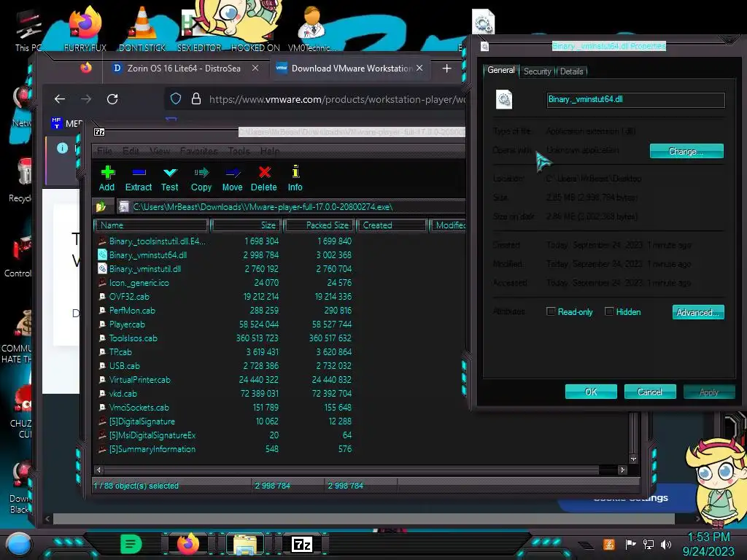
Task: Click the 7-Zip archive path field
Action: coord(290,206)
